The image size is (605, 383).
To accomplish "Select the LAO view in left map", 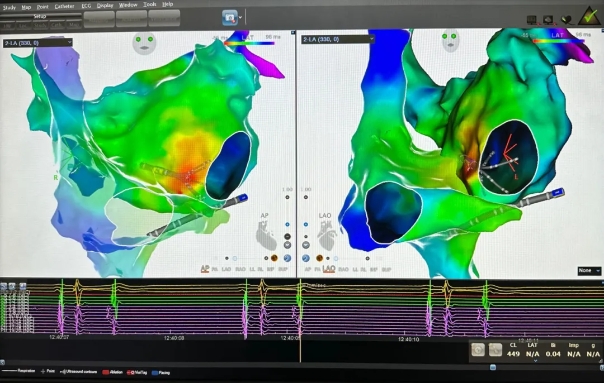I will pos(226,269).
